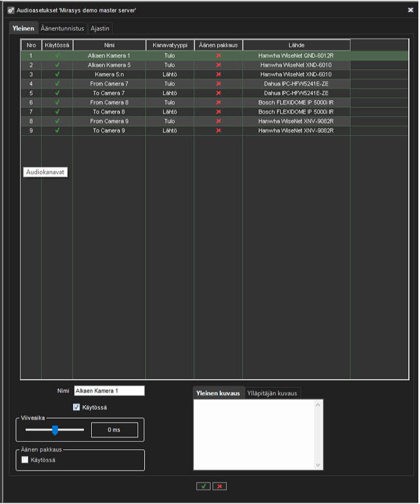Switch to the Äänentunnistus tab
This screenshot has width=420, height=504.
(x=62, y=28)
